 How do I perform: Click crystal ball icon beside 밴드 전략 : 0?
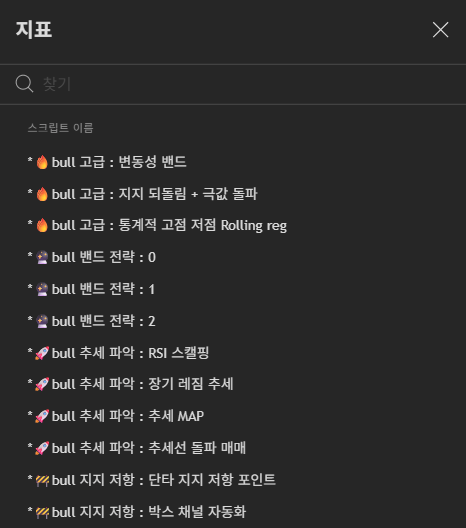[42, 258]
